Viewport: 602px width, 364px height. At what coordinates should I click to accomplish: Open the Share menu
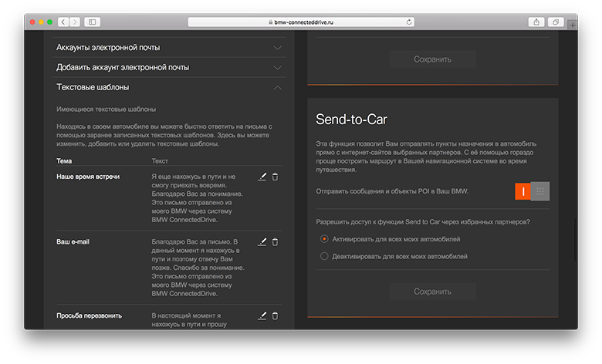point(536,22)
